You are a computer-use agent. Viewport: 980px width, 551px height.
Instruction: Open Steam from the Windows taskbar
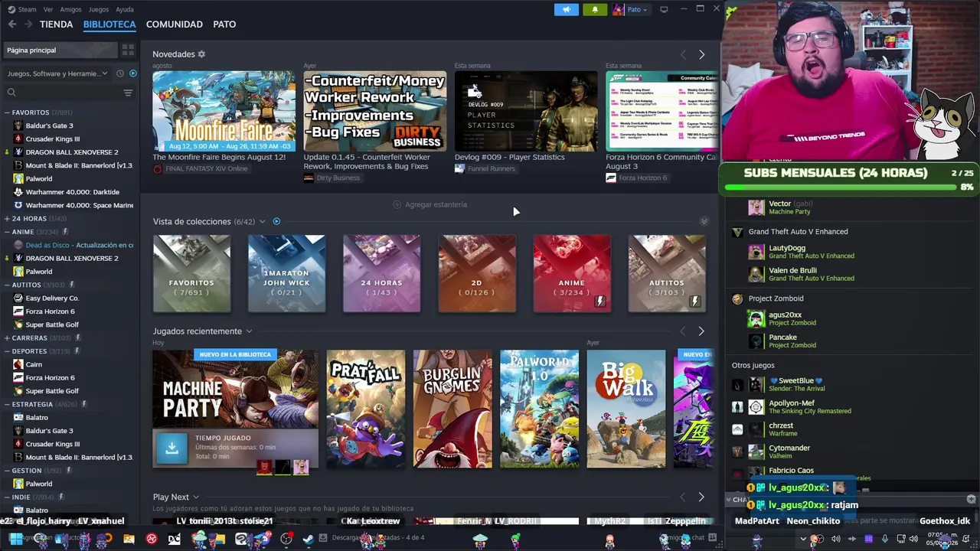coord(307,539)
